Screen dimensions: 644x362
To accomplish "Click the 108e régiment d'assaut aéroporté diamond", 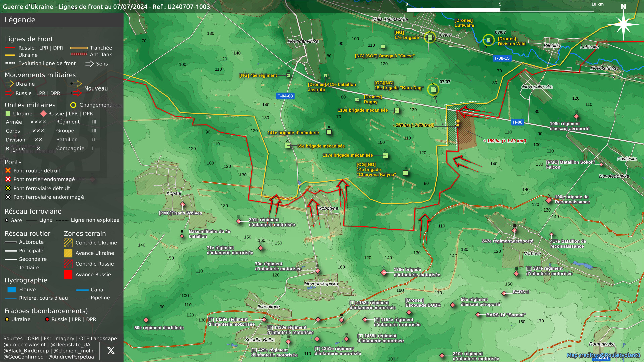I will 576,117.
